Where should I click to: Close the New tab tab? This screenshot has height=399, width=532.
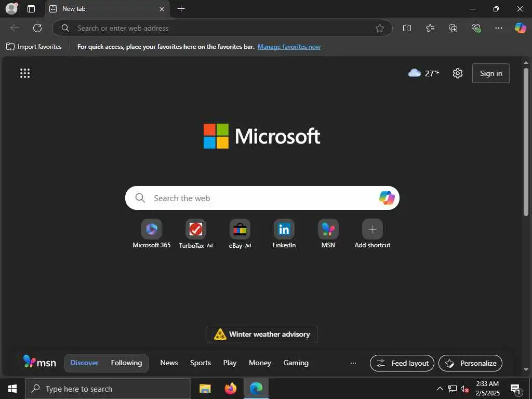(x=162, y=9)
